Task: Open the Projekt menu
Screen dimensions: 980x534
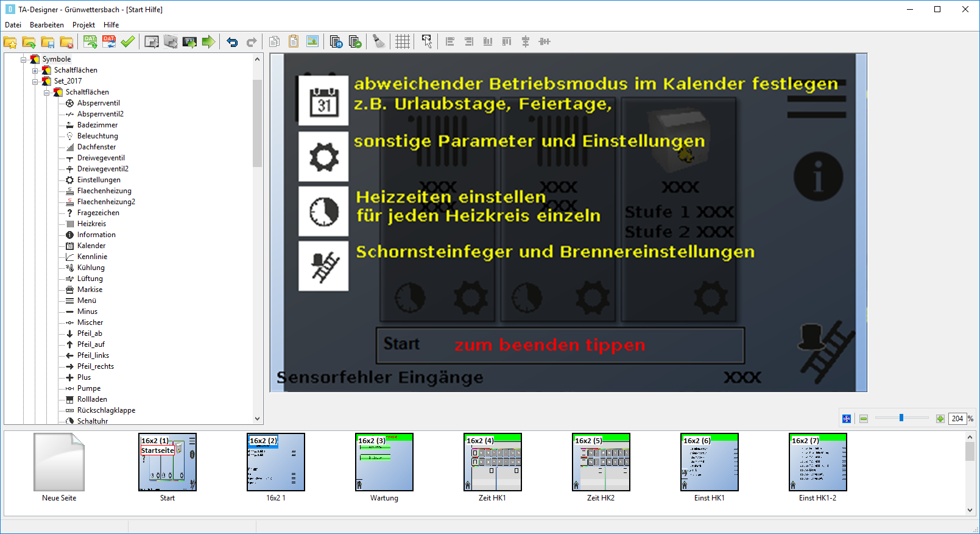Action: pyautogui.click(x=83, y=25)
